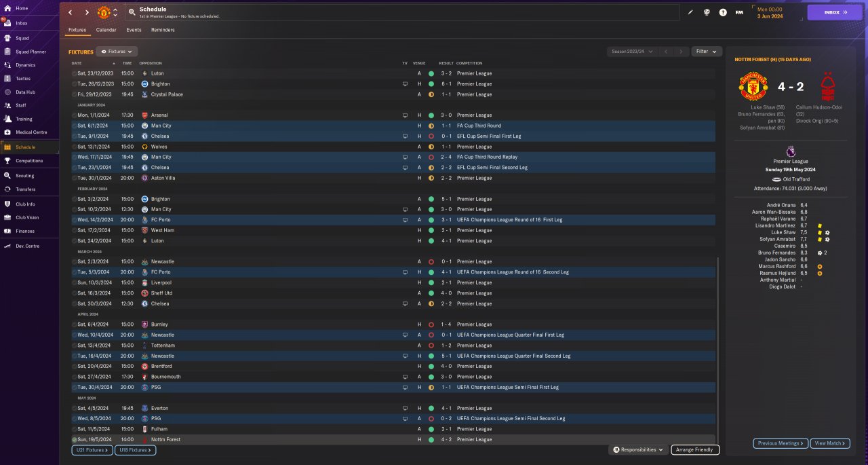Viewport: 868px width, 465px height.
Task: Click the search magnifier icon
Action: coord(132,12)
